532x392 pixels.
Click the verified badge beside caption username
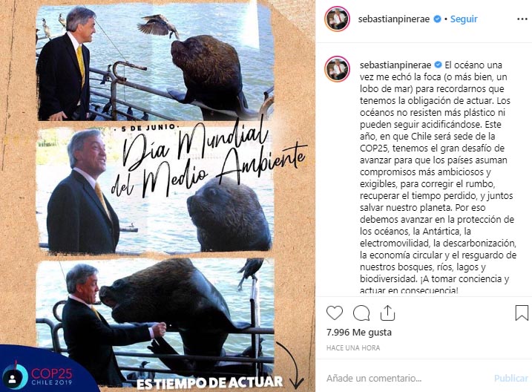[438, 65]
